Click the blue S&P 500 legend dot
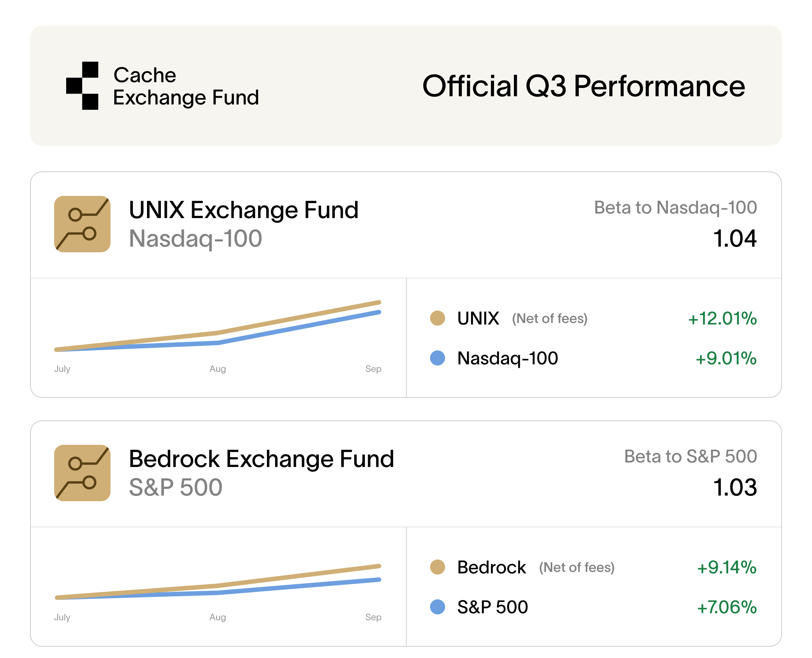Image resolution: width=812 pixels, height=658 pixels. (x=437, y=606)
